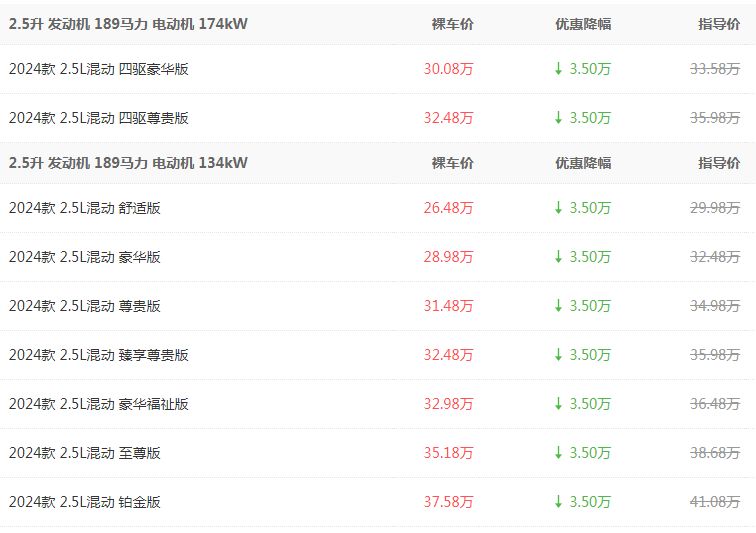
Task: Click 优惠降幅 column header in 134kW section
Action: 583,163
